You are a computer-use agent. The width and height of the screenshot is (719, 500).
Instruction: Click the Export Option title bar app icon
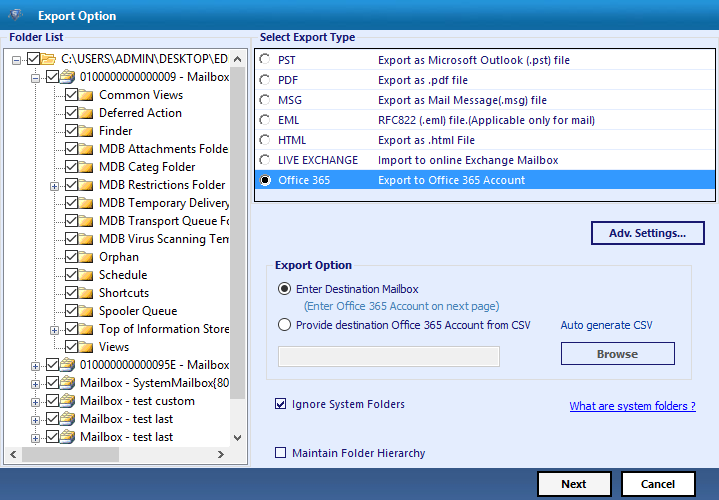[x=16, y=16]
